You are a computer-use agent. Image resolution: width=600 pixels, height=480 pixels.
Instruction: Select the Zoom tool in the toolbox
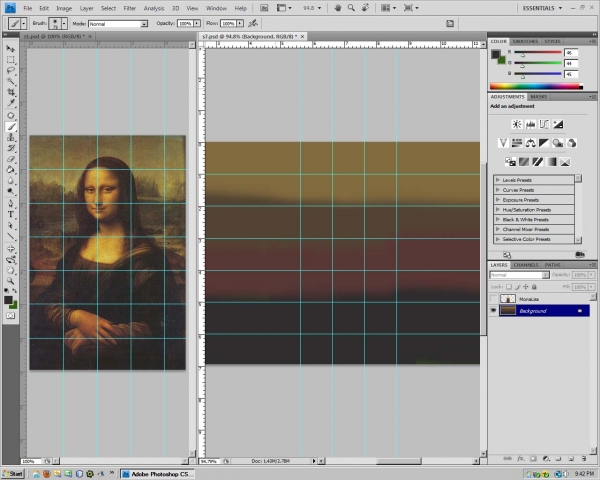11,281
